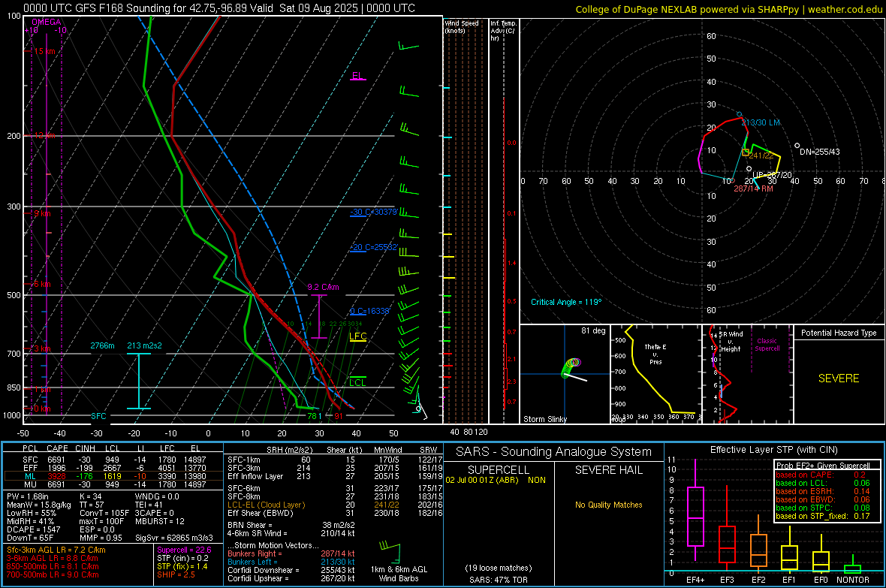Image resolution: width=886 pixels, height=588 pixels.
Task: Click the No Quality Matches hail text
Action: 608,505
